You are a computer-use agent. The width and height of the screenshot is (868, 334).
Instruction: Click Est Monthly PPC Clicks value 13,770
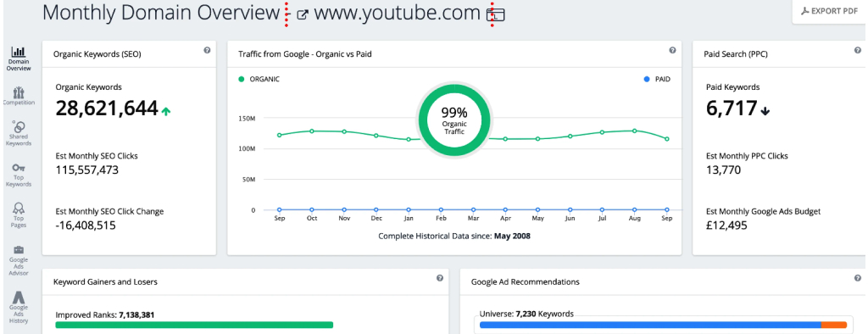click(724, 170)
